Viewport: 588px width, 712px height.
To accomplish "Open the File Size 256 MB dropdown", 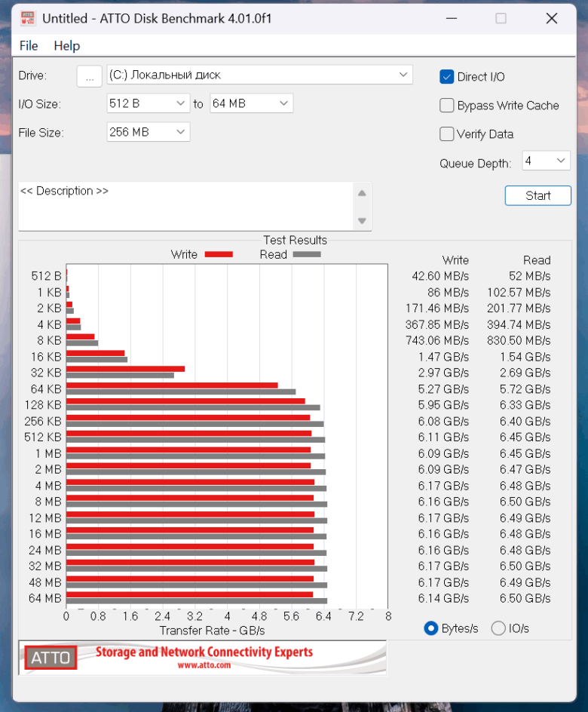I will point(148,132).
